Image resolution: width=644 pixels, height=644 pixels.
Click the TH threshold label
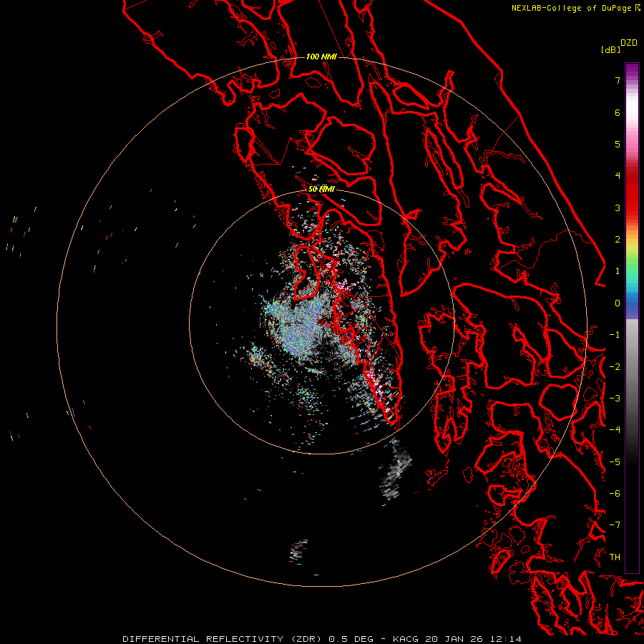pos(615,557)
